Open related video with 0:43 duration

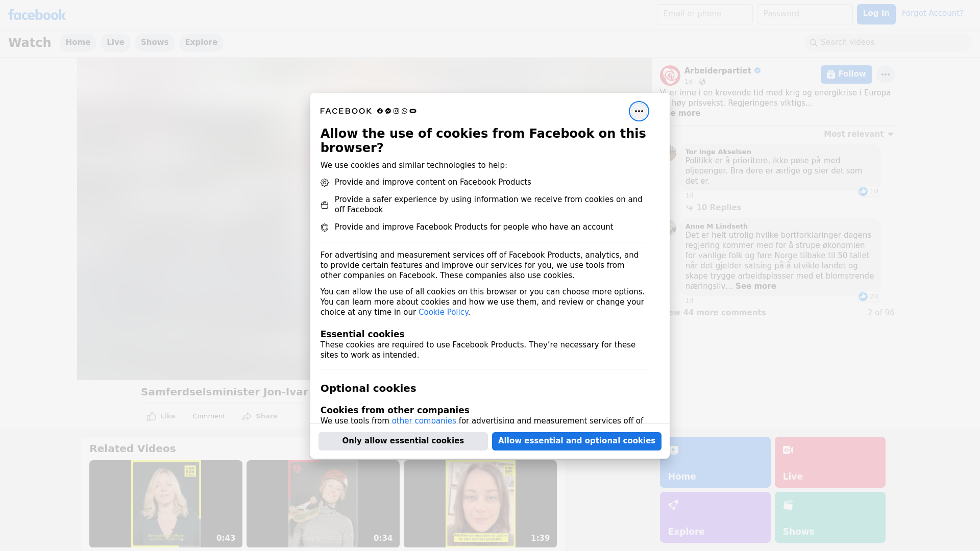click(x=166, y=504)
